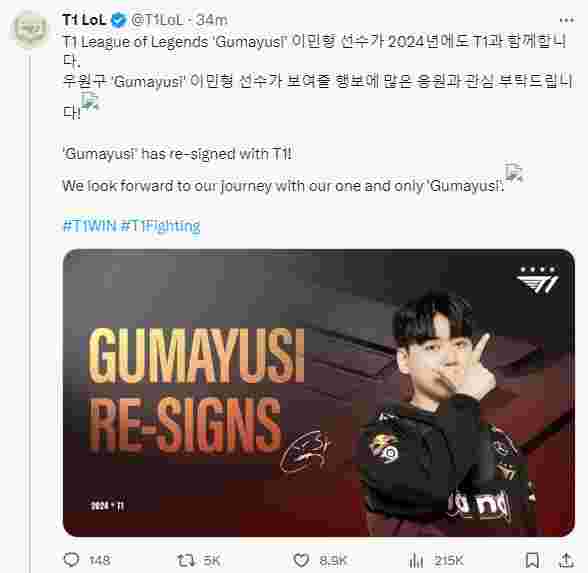Image resolution: width=588 pixels, height=573 pixels.
Task: Click the broken emoji image after 'Gumayusi'.
Action: (x=513, y=172)
